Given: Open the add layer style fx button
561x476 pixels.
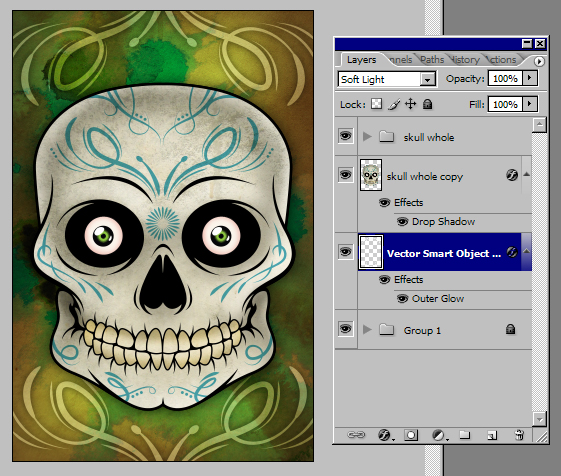Looking at the screenshot, I should coord(385,435).
